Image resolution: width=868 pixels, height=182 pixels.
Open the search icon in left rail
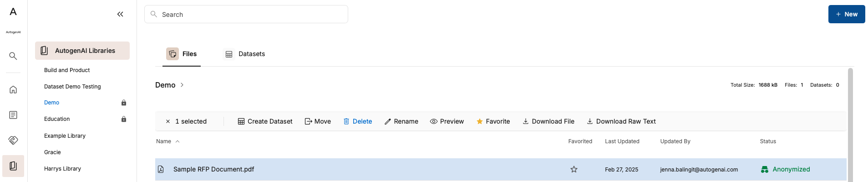pyautogui.click(x=13, y=56)
